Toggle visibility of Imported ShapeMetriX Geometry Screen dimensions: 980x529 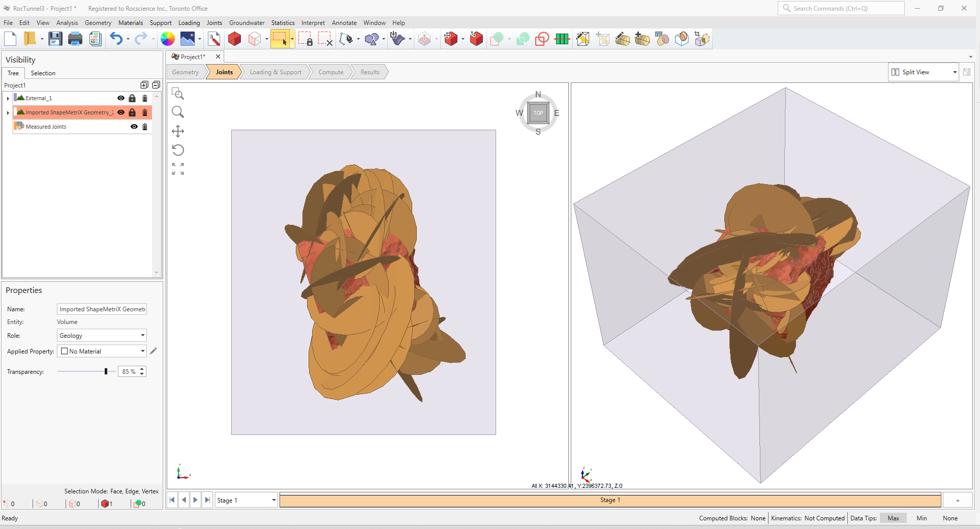tap(121, 112)
